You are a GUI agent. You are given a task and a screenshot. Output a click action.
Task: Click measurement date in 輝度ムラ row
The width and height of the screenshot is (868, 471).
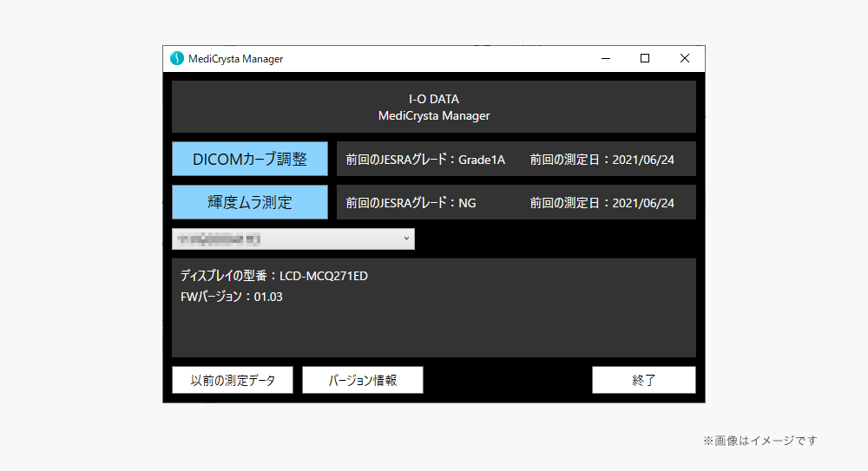point(643,203)
